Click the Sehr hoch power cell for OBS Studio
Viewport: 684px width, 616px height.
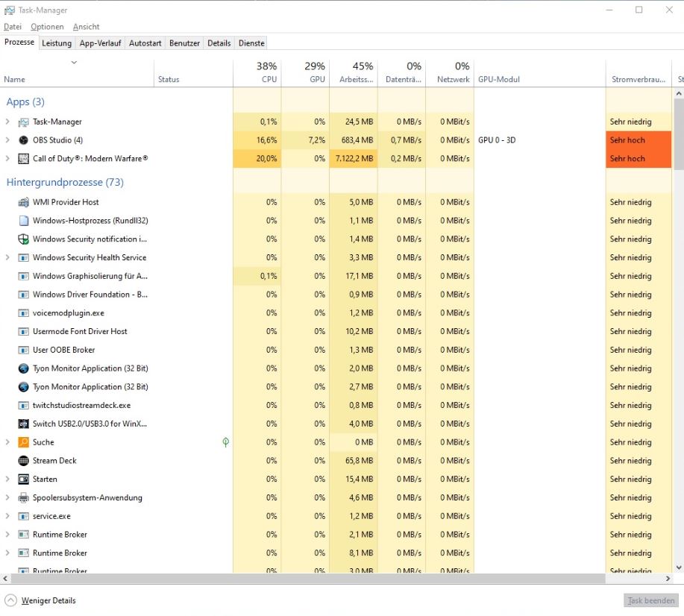click(638, 140)
